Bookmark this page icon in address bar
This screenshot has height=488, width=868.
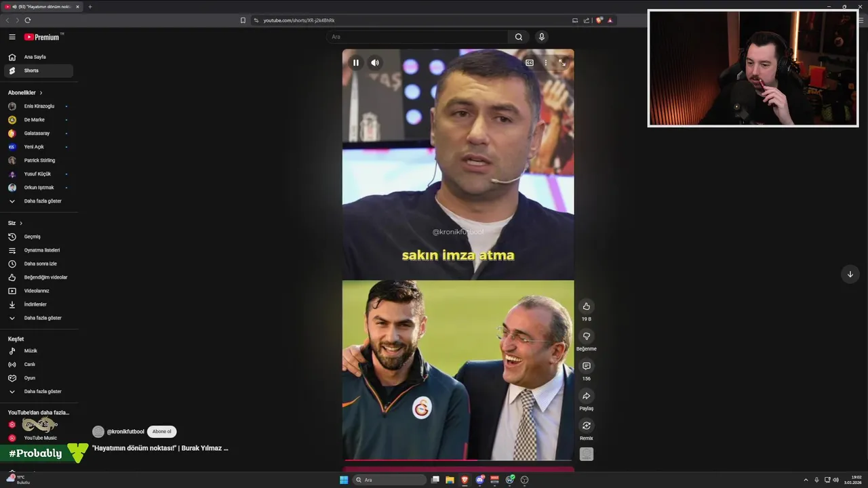coord(243,20)
